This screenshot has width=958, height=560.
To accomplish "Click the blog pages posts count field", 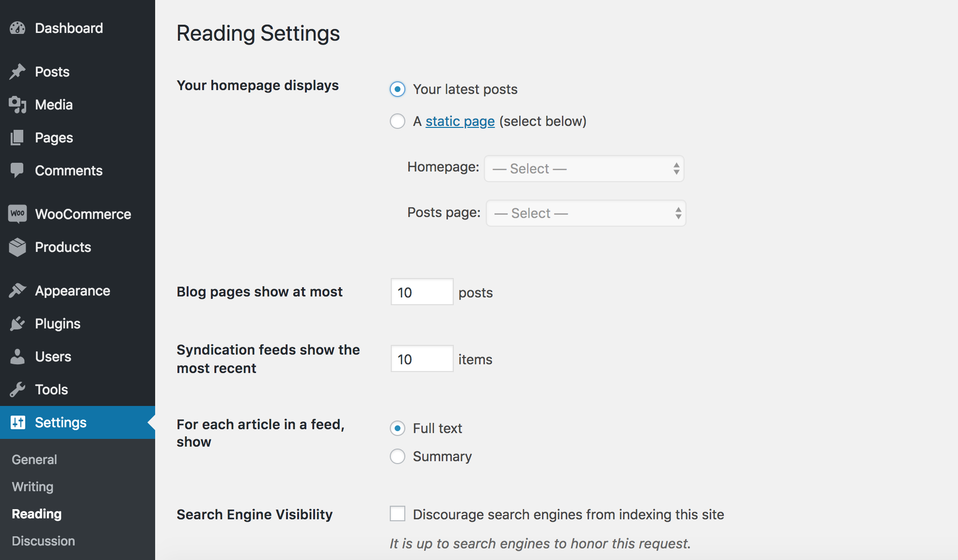I will coord(422,292).
